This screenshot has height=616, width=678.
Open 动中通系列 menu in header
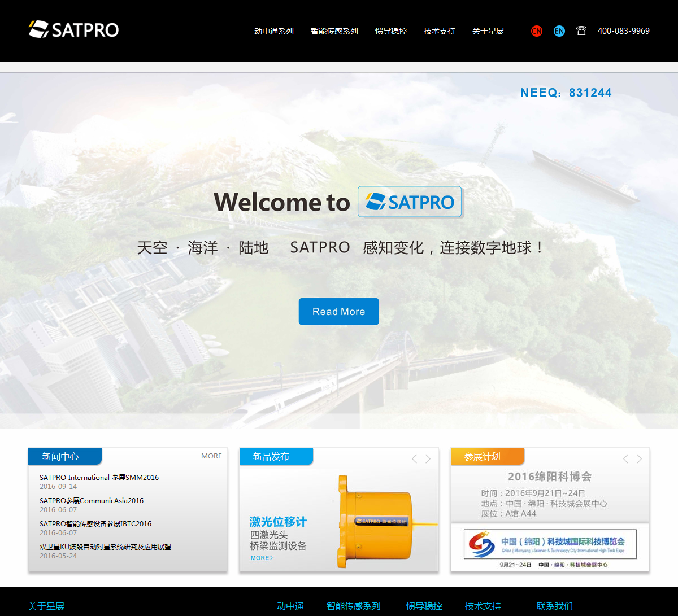(x=274, y=31)
